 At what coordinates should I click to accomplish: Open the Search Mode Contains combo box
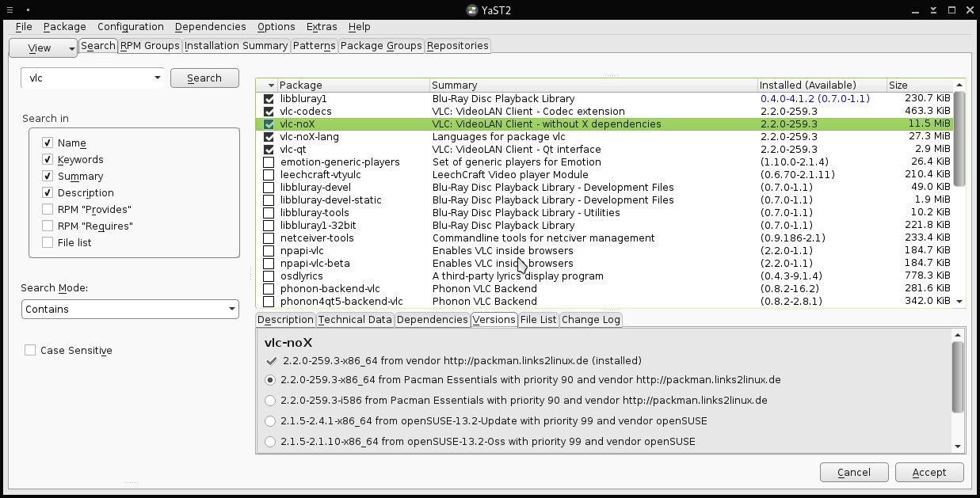(130, 309)
